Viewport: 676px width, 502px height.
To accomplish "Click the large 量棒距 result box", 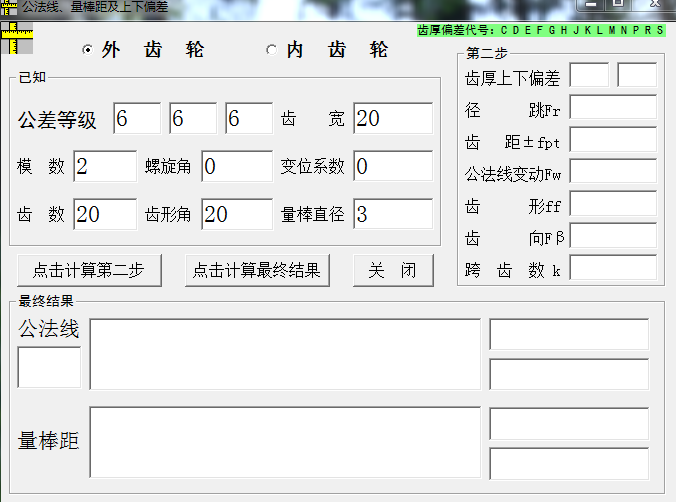I will click(285, 442).
